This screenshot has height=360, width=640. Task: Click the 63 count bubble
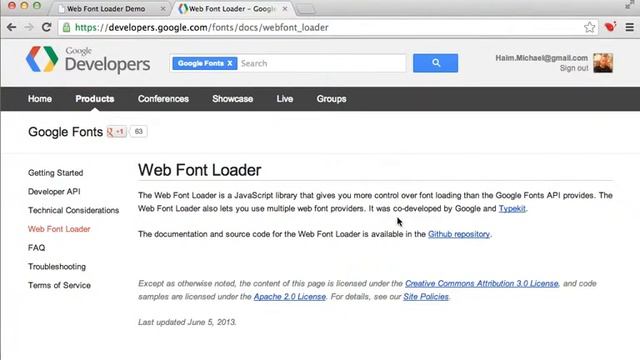[x=138, y=131]
